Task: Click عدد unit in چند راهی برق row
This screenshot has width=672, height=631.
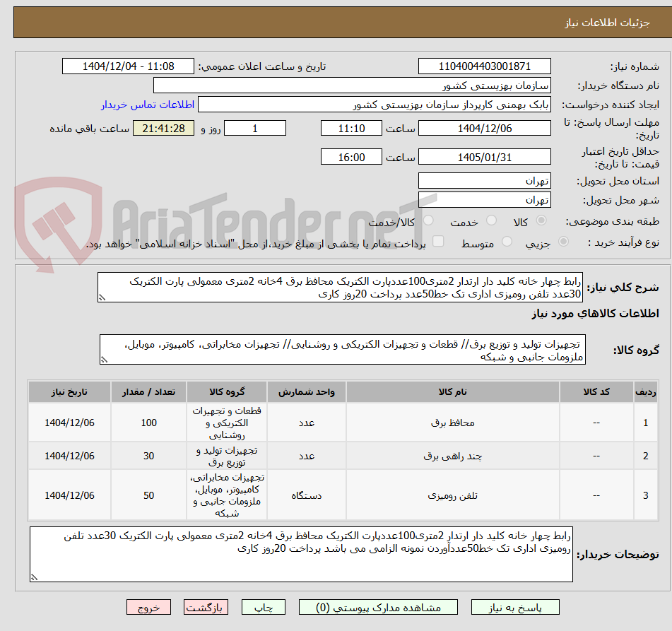Action: pyautogui.click(x=307, y=456)
